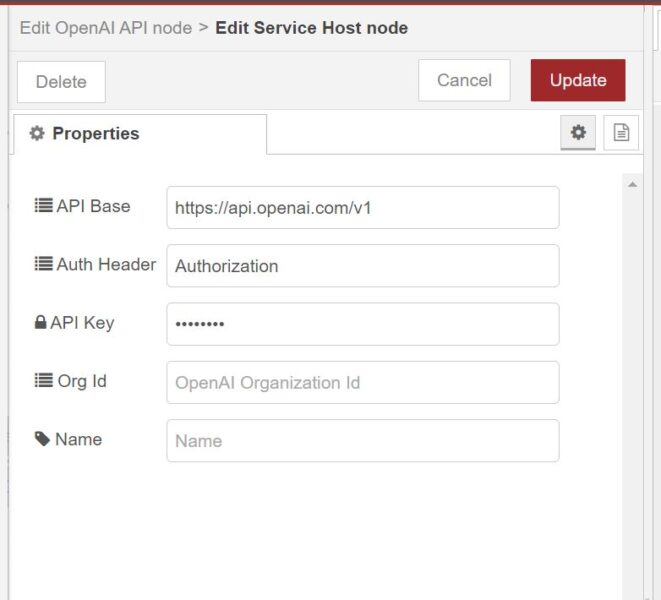
Task: Open the description document icon tab
Action: (621, 132)
